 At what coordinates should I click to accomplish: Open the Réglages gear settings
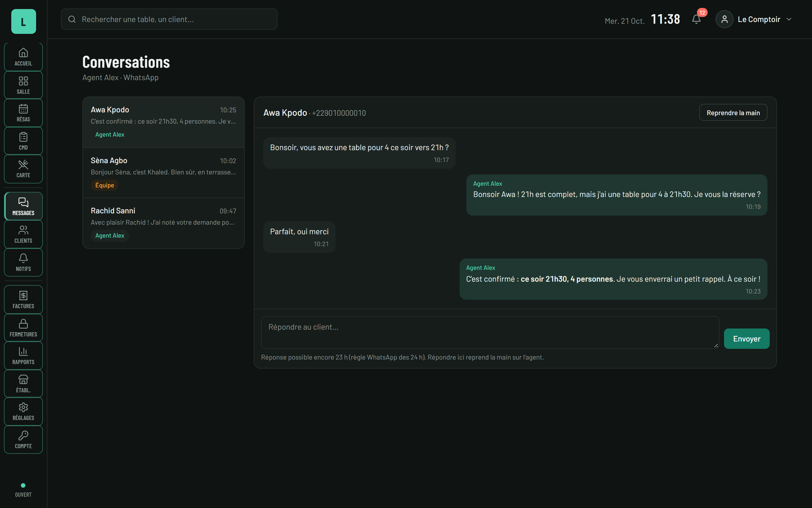point(23,411)
